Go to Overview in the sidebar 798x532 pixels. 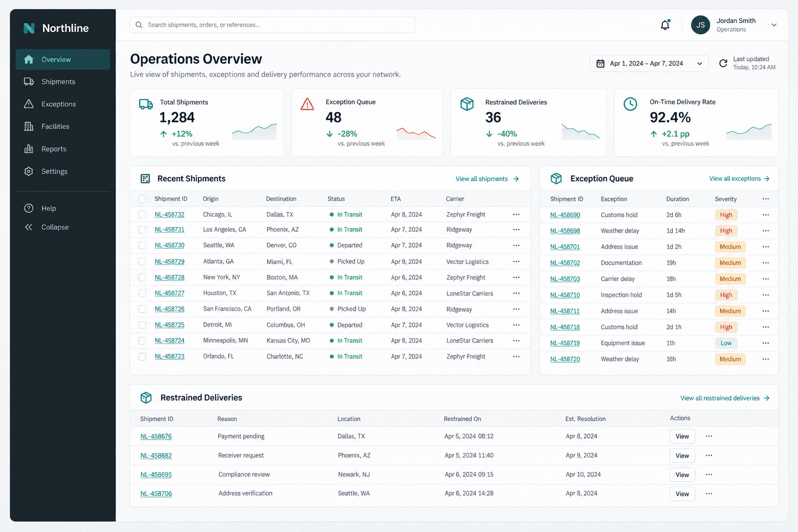coord(63,59)
